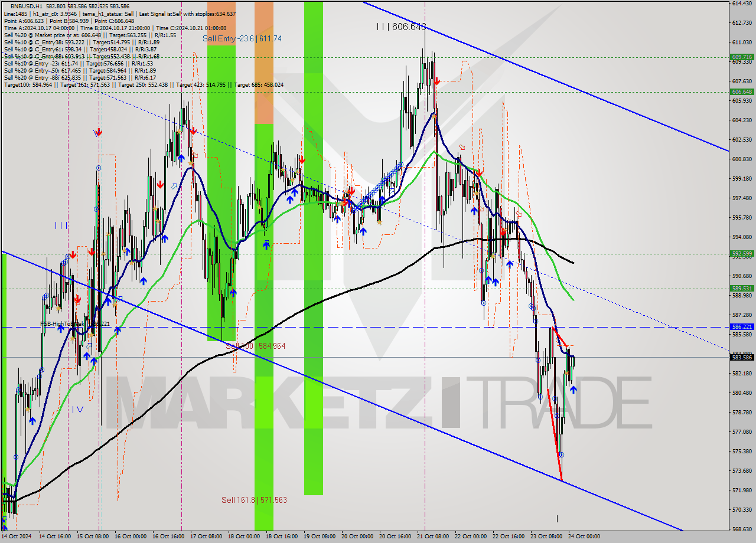Click the 580.480 price axis label
This screenshot has height=543, width=756.
(x=742, y=393)
